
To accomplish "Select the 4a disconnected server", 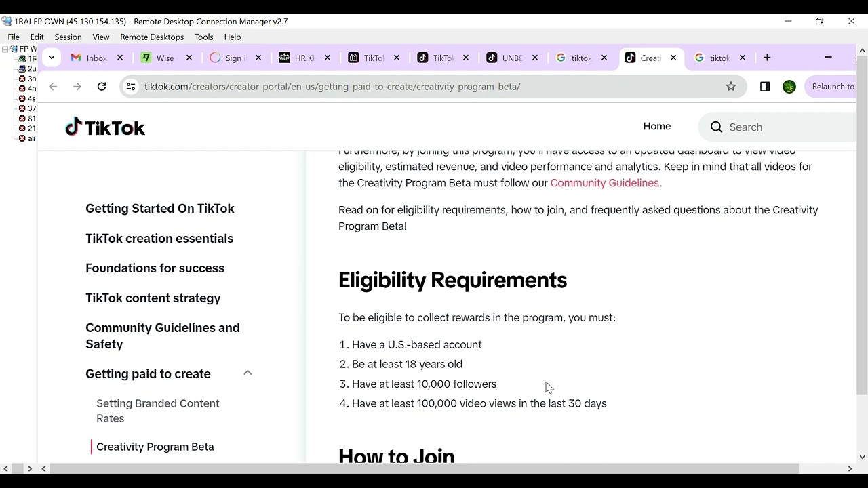I will click(x=28, y=89).
